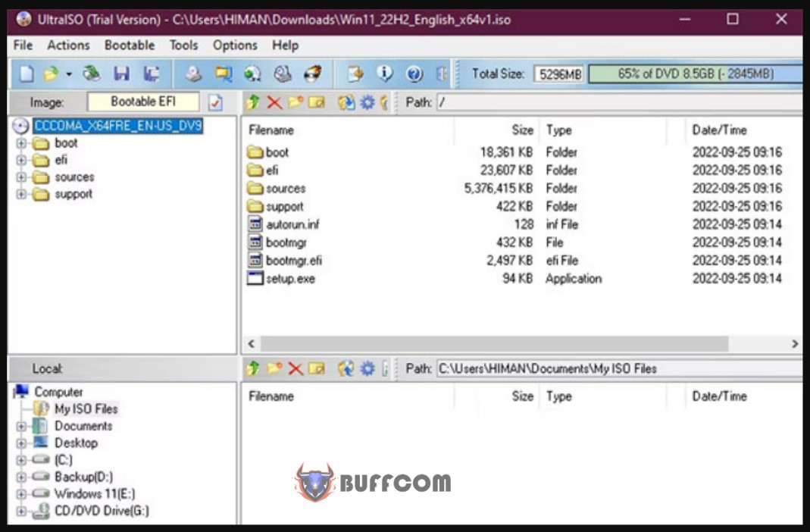Select bootmgr.efi in the image file list
The height and width of the screenshot is (532, 810).
(x=294, y=261)
